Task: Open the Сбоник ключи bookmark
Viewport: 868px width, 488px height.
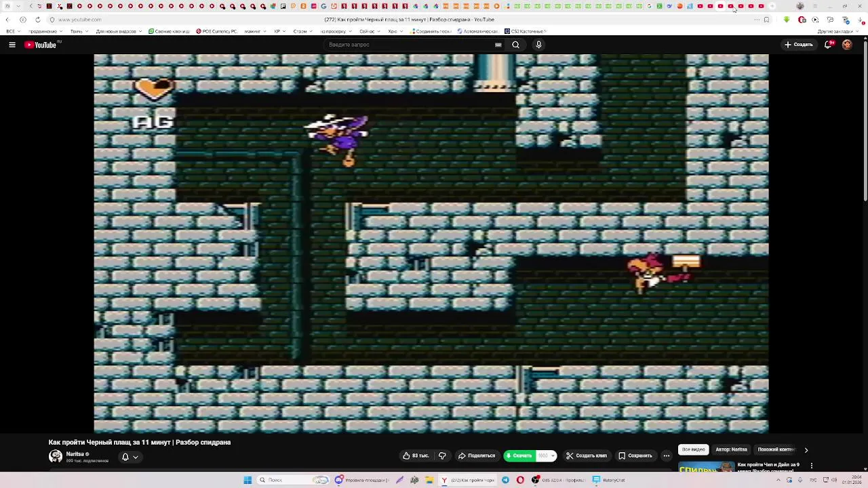Action: 170,31
